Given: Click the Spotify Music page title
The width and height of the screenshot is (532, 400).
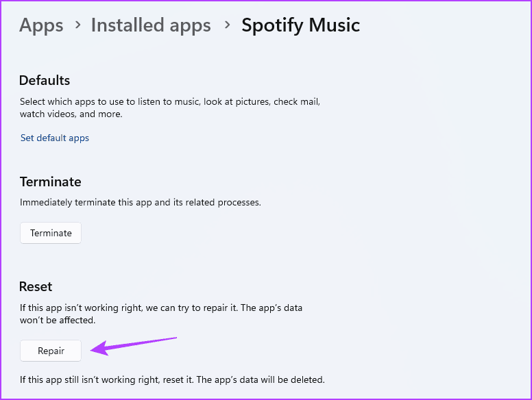Looking at the screenshot, I should pyautogui.click(x=300, y=25).
